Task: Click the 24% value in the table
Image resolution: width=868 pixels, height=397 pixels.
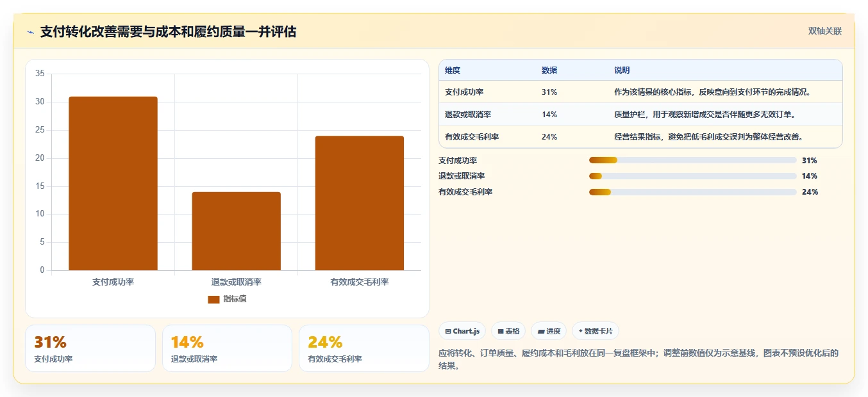Action: coord(549,136)
